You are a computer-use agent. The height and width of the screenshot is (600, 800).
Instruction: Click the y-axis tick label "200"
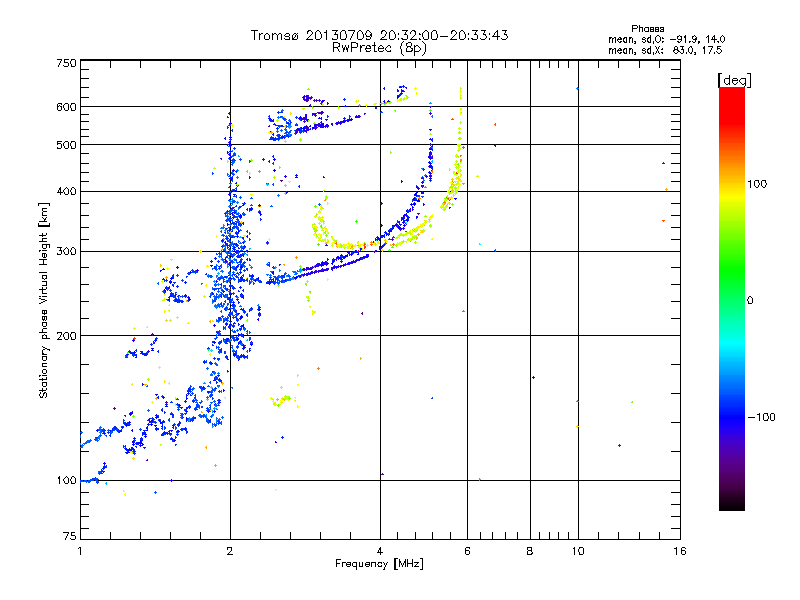click(x=66, y=336)
